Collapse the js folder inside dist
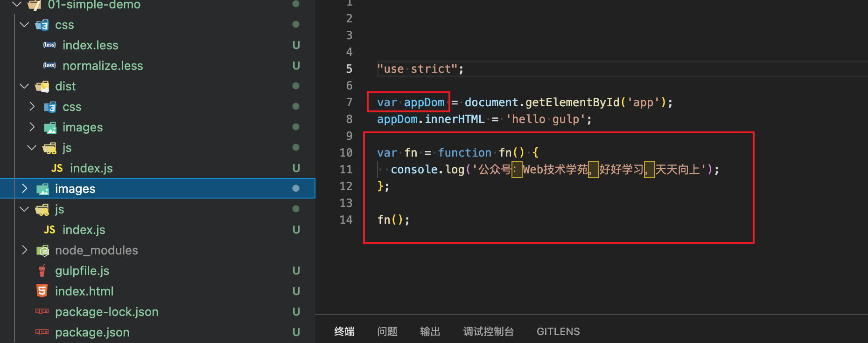 pos(32,148)
